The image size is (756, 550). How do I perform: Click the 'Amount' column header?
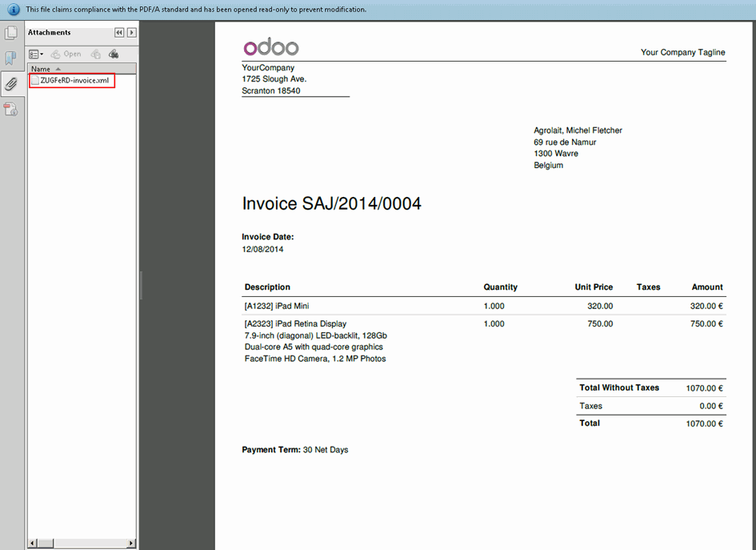click(707, 287)
